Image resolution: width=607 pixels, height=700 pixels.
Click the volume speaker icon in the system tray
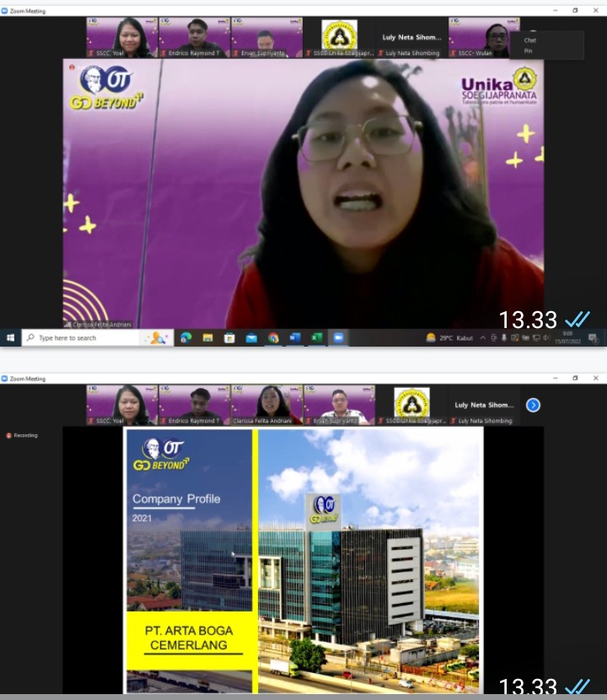coord(547,338)
